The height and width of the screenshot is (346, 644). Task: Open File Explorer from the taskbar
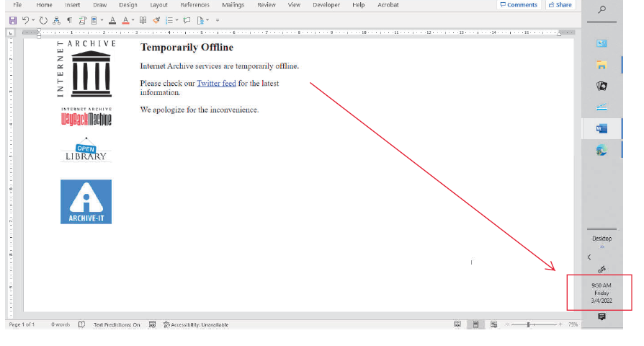(x=601, y=65)
